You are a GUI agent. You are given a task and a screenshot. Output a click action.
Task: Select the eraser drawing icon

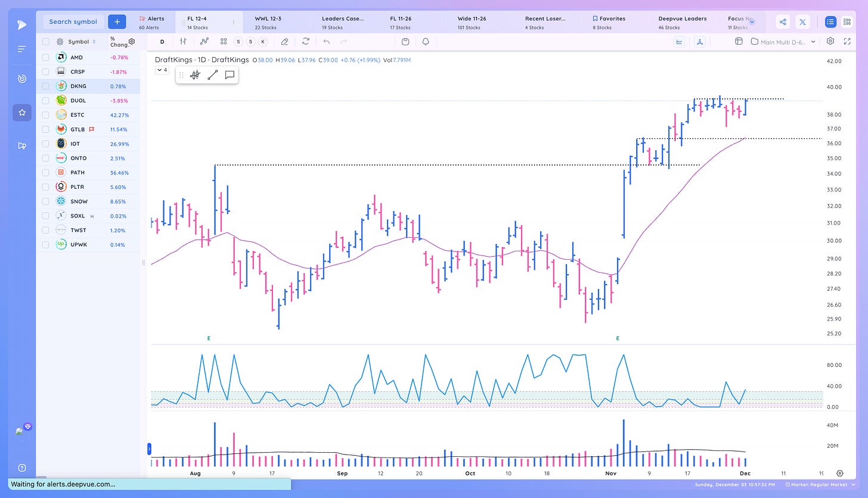click(x=284, y=42)
